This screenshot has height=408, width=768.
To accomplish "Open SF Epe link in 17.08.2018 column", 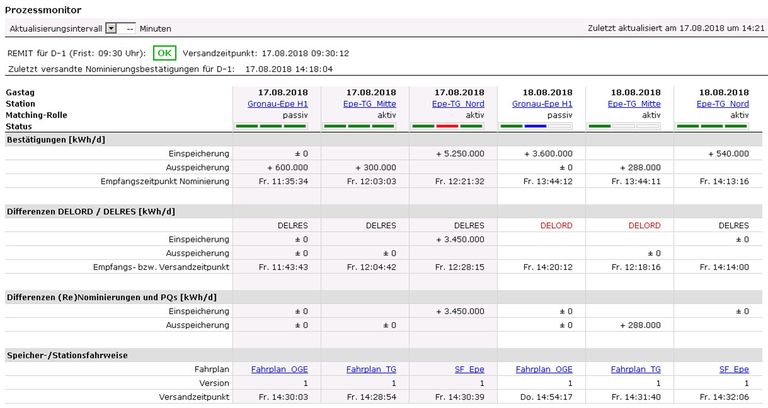I will pos(469,369).
